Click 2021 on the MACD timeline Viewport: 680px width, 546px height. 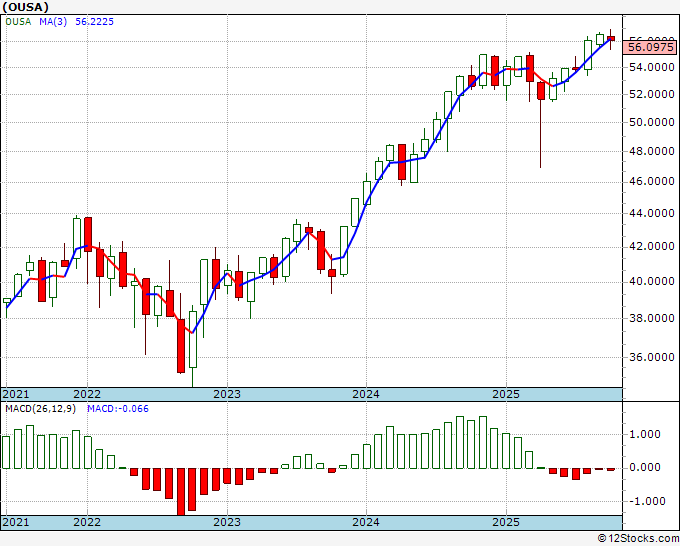click(x=16, y=522)
